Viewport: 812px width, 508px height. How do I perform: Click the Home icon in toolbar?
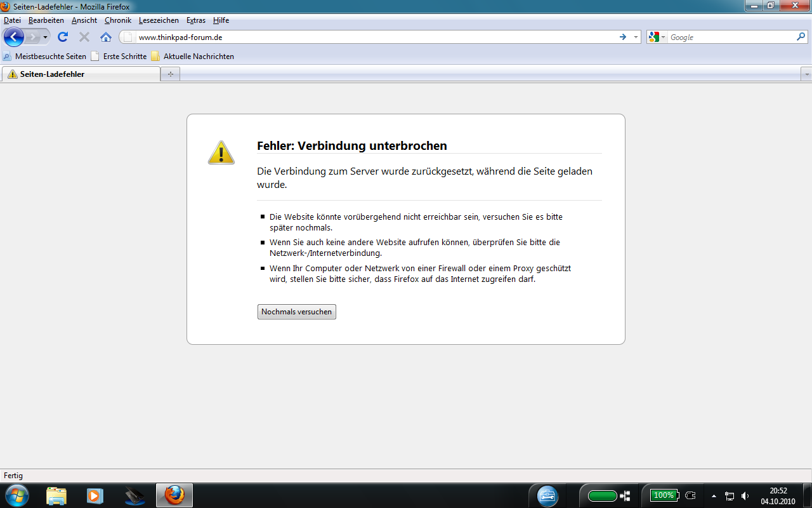click(106, 37)
